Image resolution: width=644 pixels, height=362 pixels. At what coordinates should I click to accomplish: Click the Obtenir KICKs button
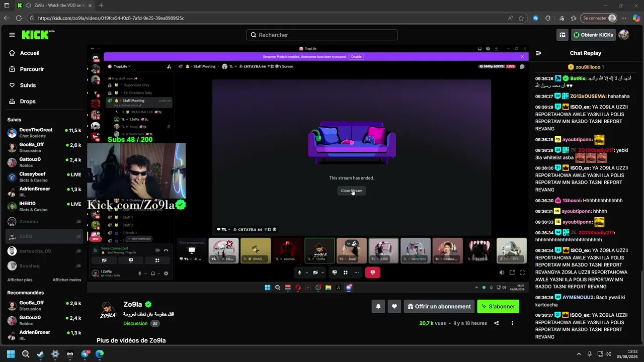[593, 35]
